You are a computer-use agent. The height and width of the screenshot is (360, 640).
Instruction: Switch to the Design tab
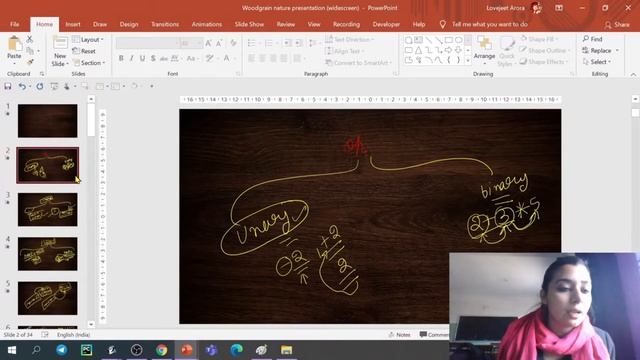click(129, 24)
